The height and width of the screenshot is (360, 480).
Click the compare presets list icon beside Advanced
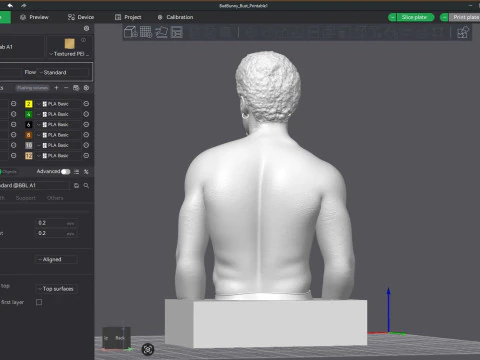pos(76,172)
